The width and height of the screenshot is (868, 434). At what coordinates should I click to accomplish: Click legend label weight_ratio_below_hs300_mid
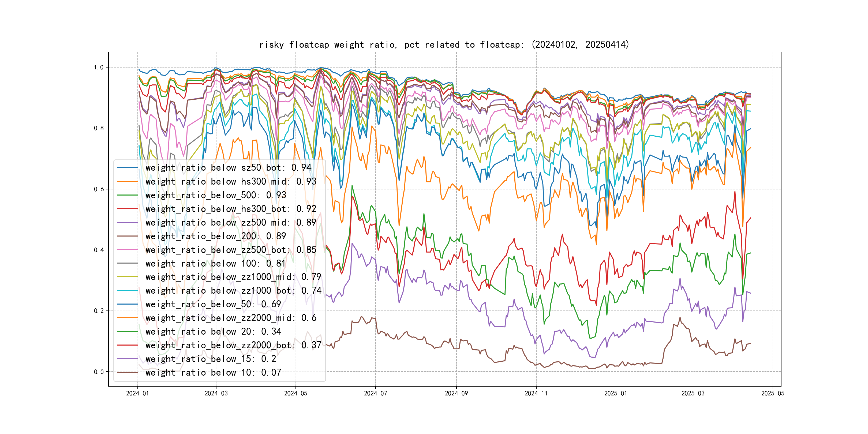[x=231, y=182]
